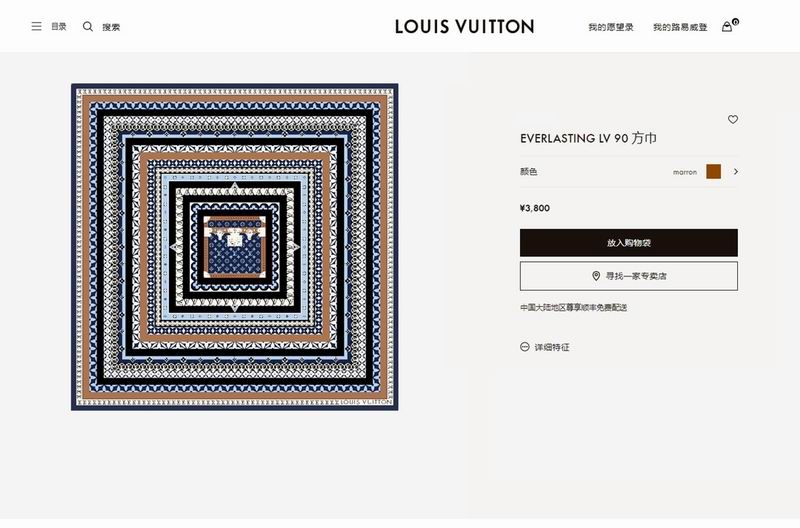Click the location pin icon in store button
Viewport: 800px width, 528px height.
(x=595, y=276)
